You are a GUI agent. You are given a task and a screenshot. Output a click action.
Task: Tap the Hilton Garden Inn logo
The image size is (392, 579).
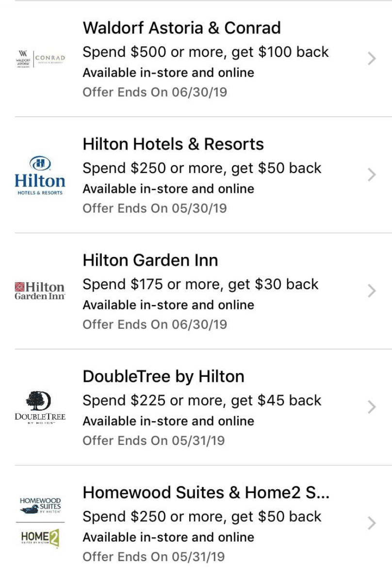click(x=40, y=290)
